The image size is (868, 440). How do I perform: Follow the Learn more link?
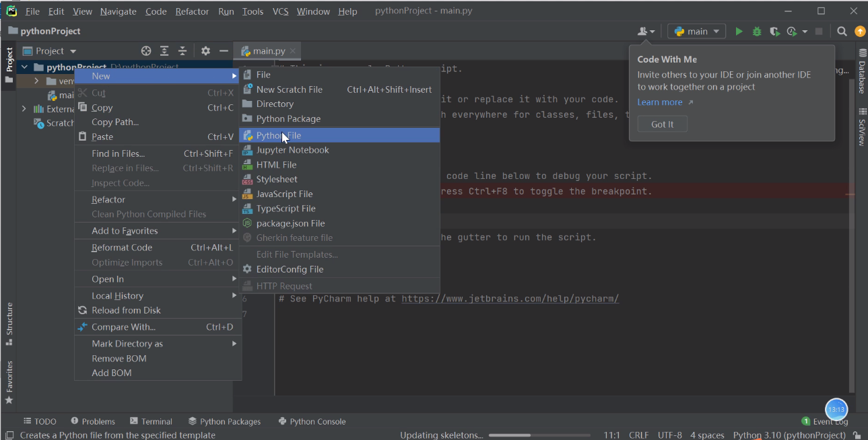(x=660, y=102)
